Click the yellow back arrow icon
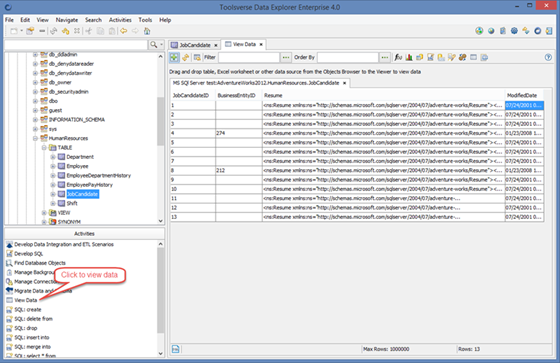Image resolution: width=560 pixels, height=363 pixels. coord(124,31)
